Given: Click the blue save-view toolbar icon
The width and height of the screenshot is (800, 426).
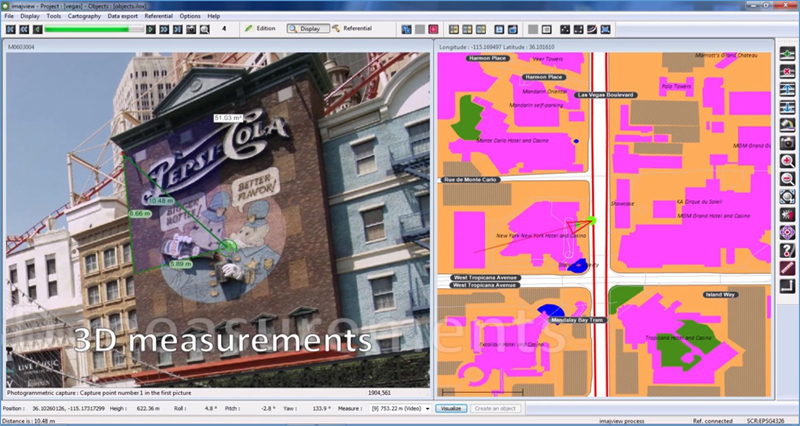Looking at the screenshot, I should point(499,29).
